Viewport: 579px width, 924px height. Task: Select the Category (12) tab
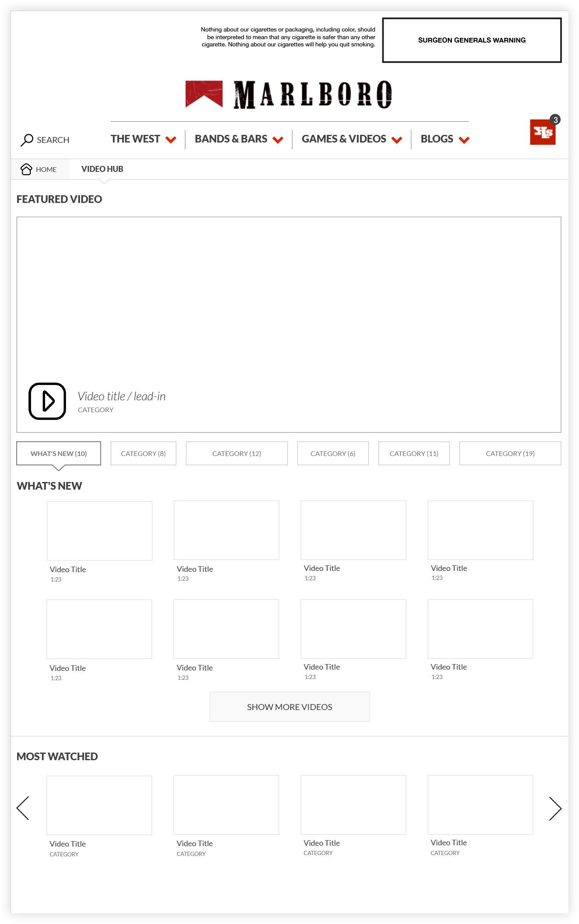[237, 453]
